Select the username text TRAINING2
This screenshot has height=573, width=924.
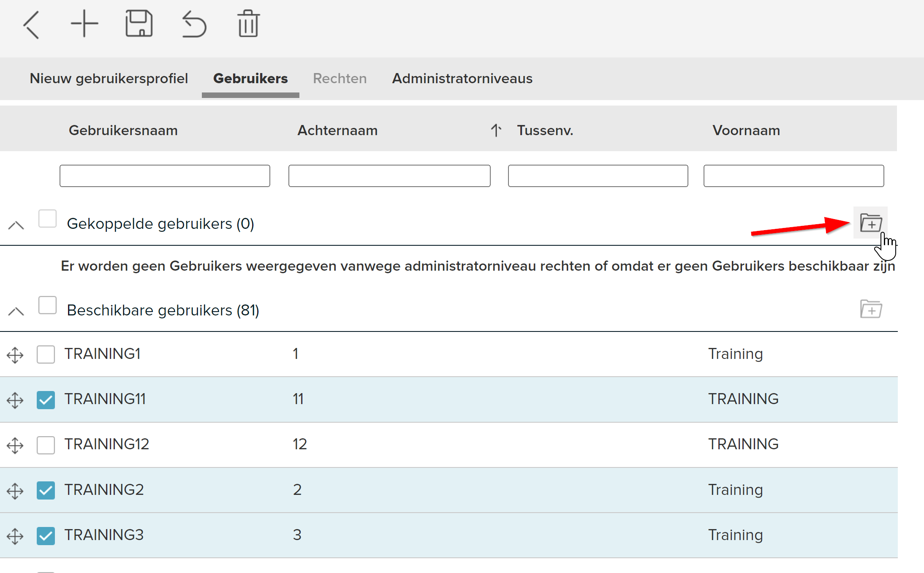pos(104,490)
